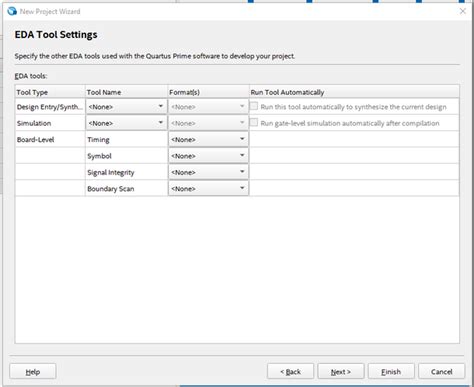Viewport: 474px width, 387px height.
Task: Go to next wizard page
Action: (341, 371)
